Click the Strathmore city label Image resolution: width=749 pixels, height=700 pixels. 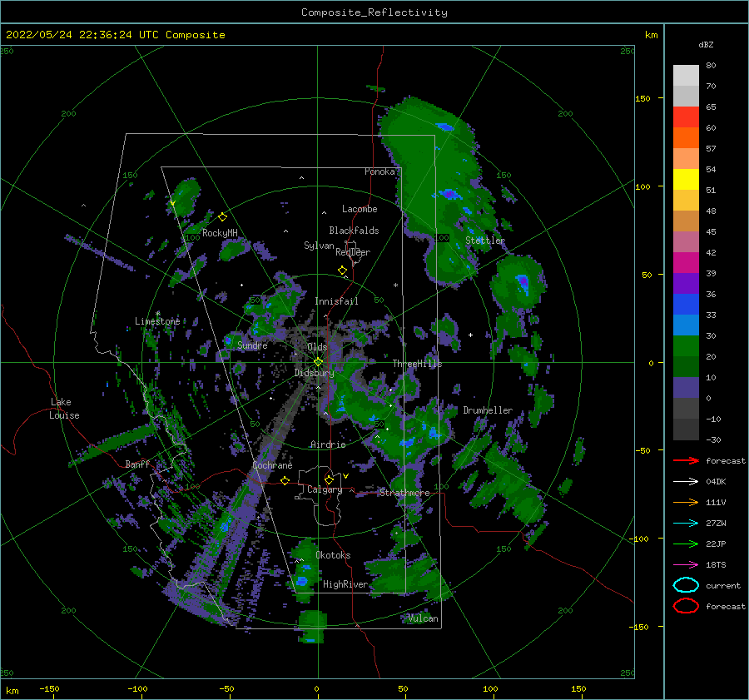pyautogui.click(x=404, y=493)
